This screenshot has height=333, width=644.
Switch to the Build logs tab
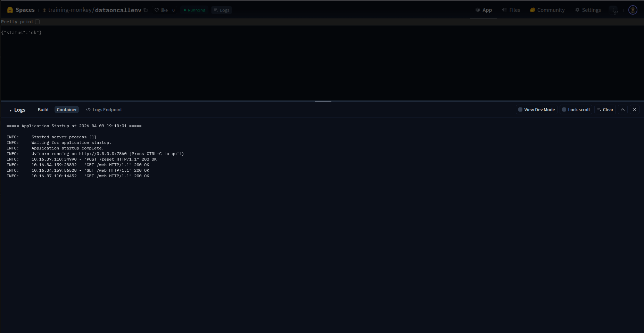(43, 109)
